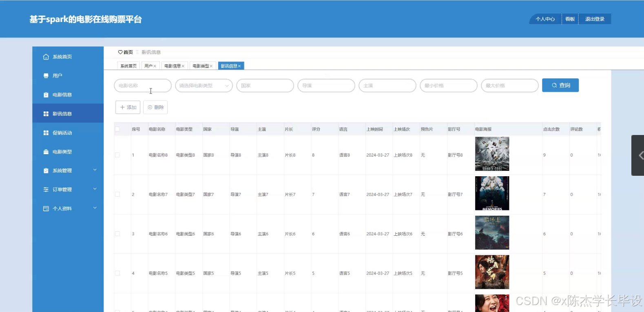Image resolution: width=644 pixels, height=312 pixels.
Task: Open the Memories poster thumbnail
Action: click(492, 193)
